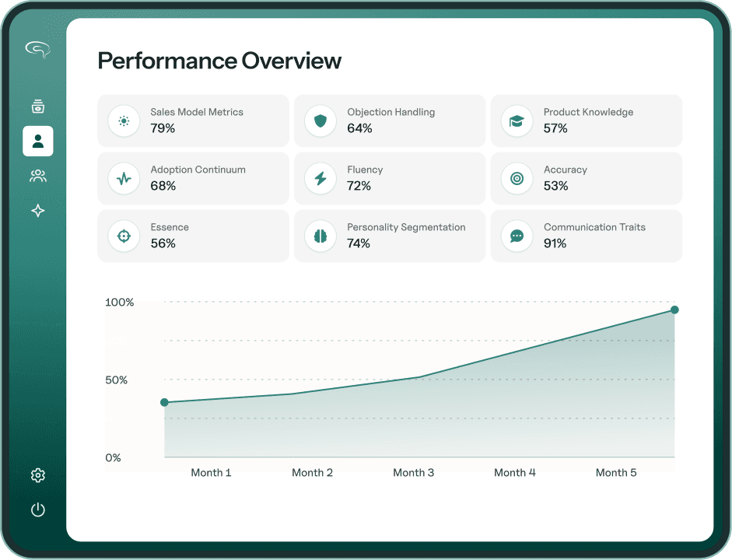Click the Accuracy target icon
This screenshot has width=732, height=560.
[517, 179]
